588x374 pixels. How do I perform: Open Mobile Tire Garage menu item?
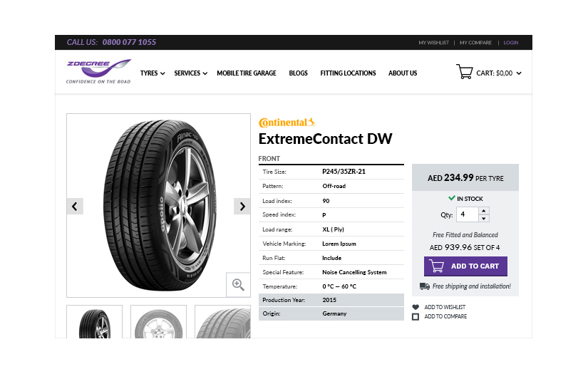[x=247, y=73]
